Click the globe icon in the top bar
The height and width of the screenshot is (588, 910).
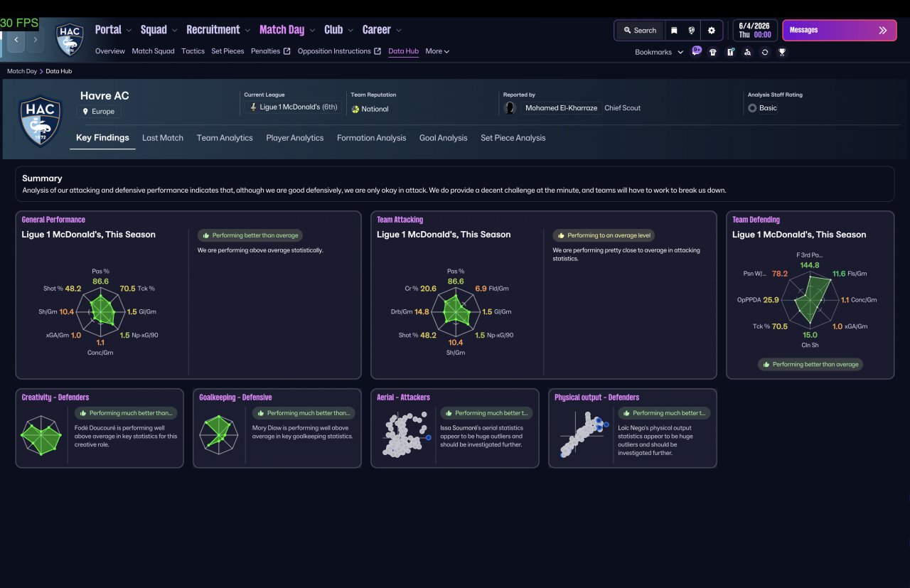click(x=692, y=31)
